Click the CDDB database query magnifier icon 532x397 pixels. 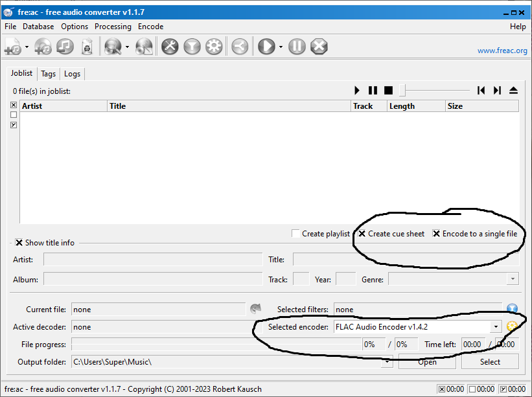[x=113, y=47]
